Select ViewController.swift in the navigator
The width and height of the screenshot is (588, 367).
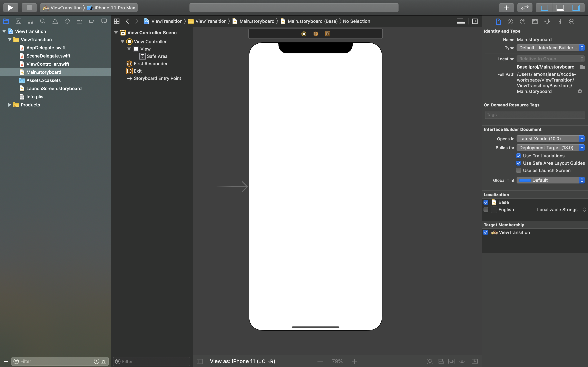tap(48, 64)
